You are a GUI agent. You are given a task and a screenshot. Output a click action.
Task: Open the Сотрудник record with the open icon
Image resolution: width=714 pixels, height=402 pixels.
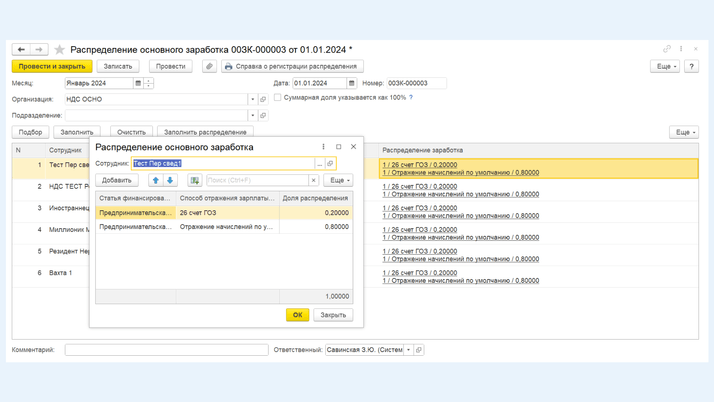tap(330, 163)
